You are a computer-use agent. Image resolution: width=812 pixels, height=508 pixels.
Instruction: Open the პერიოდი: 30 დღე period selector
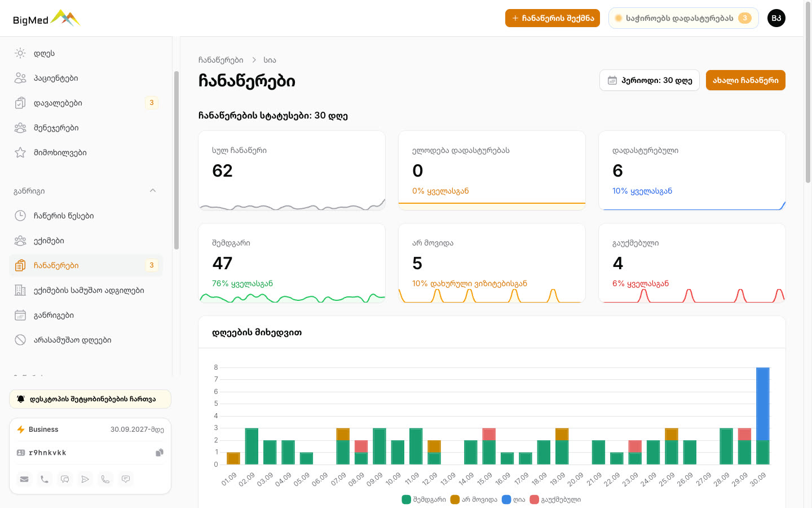click(x=650, y=80)
